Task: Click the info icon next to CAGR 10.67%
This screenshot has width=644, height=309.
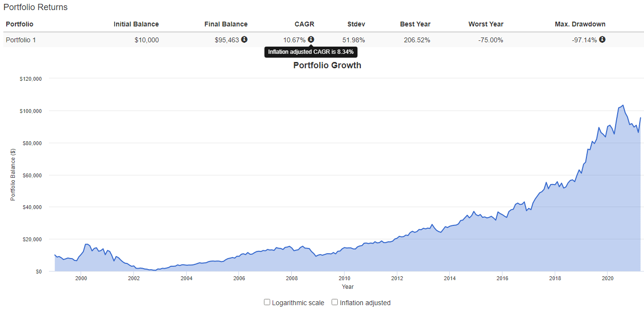Action: pyautogui.click(x=311, y=39)
